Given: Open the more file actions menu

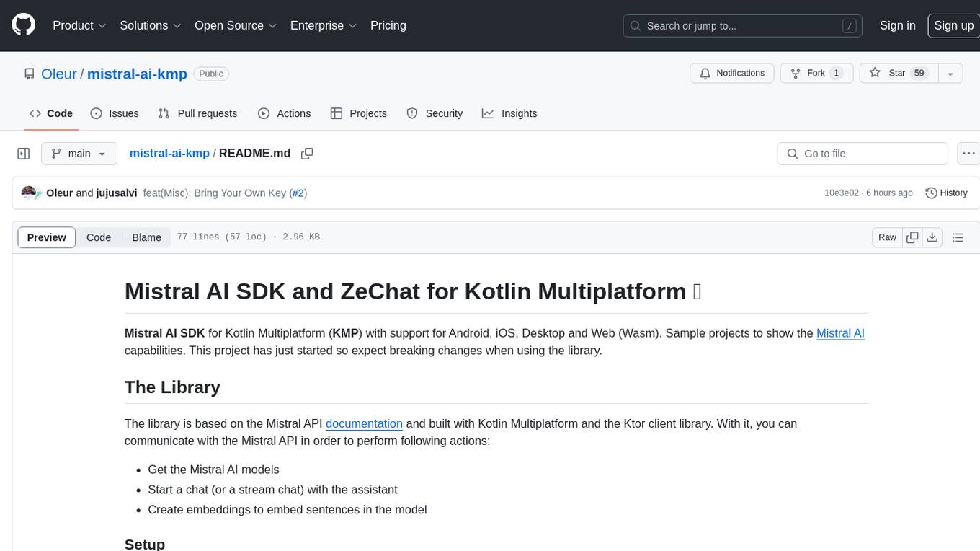Looking at the screenshot, I should click(968, 154).
